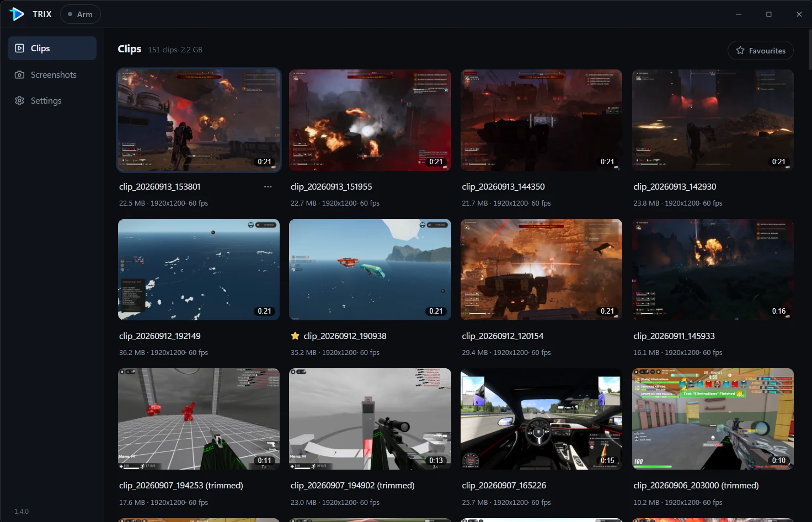812x522 pixels.
Task: Click the 0:16 duration badge
Action: click(x=779, y=311)
